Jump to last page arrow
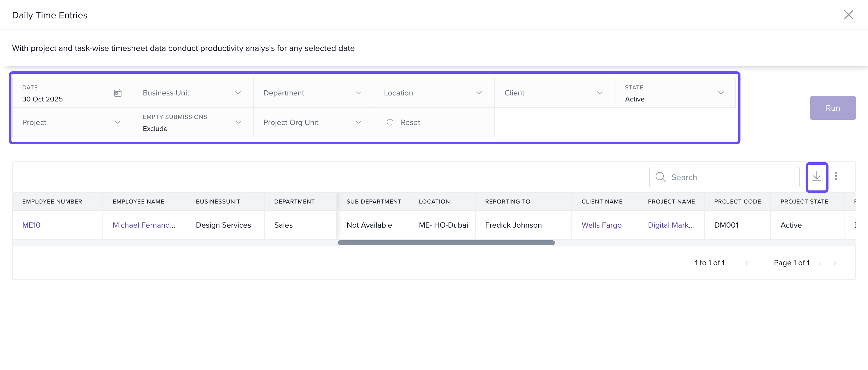 (x=835, y=263)
